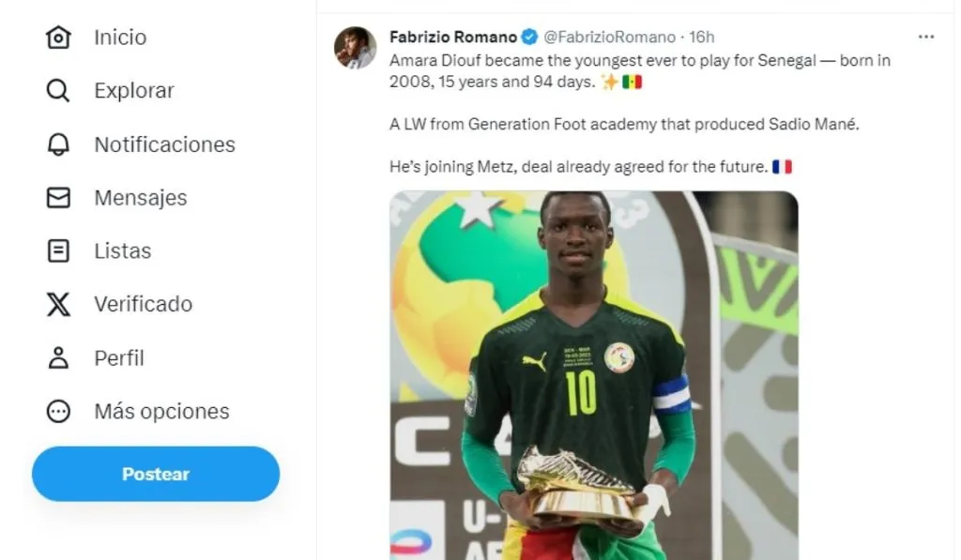Open Notificaciones from the sidebar

coord(164,144)
